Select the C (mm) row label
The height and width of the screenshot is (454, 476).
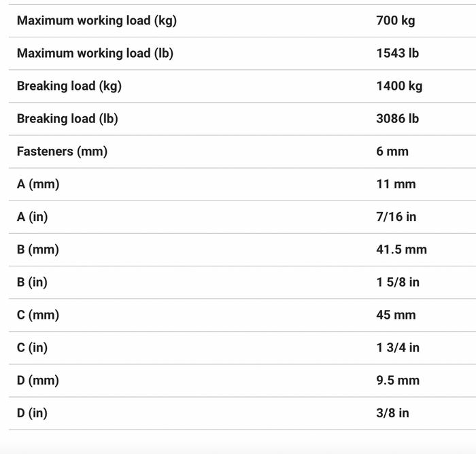(38, 315)
